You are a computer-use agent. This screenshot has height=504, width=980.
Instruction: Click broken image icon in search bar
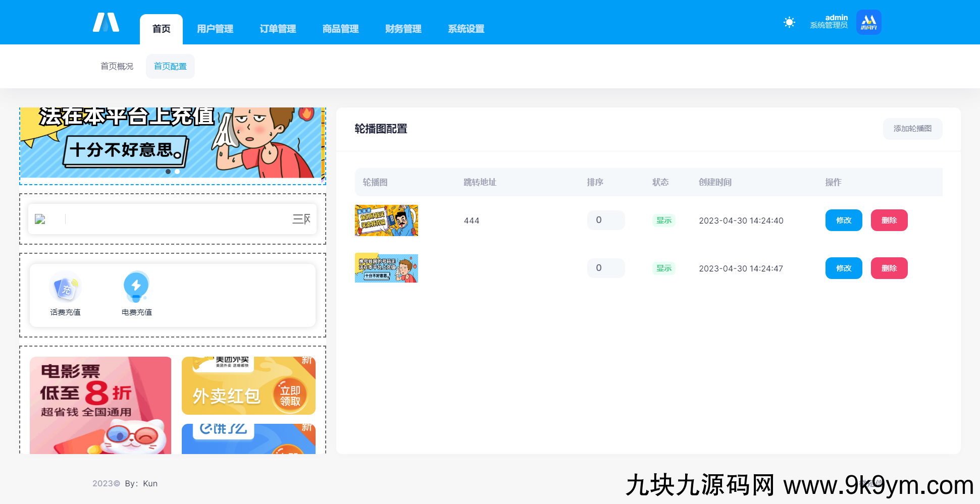40,219
